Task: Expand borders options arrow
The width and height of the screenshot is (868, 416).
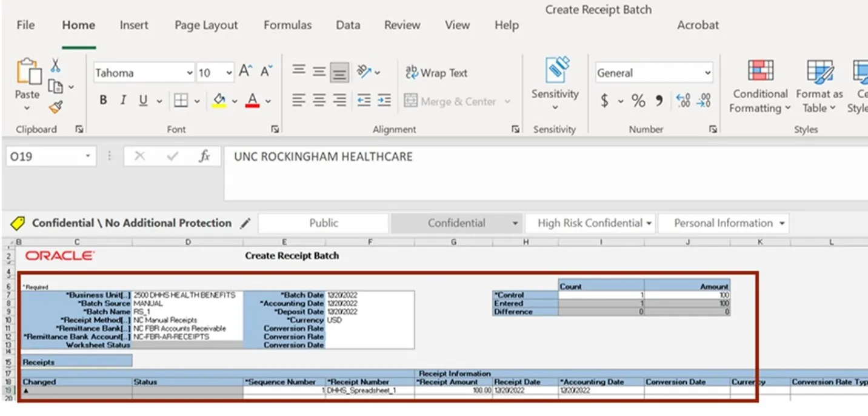Action: 198,101
